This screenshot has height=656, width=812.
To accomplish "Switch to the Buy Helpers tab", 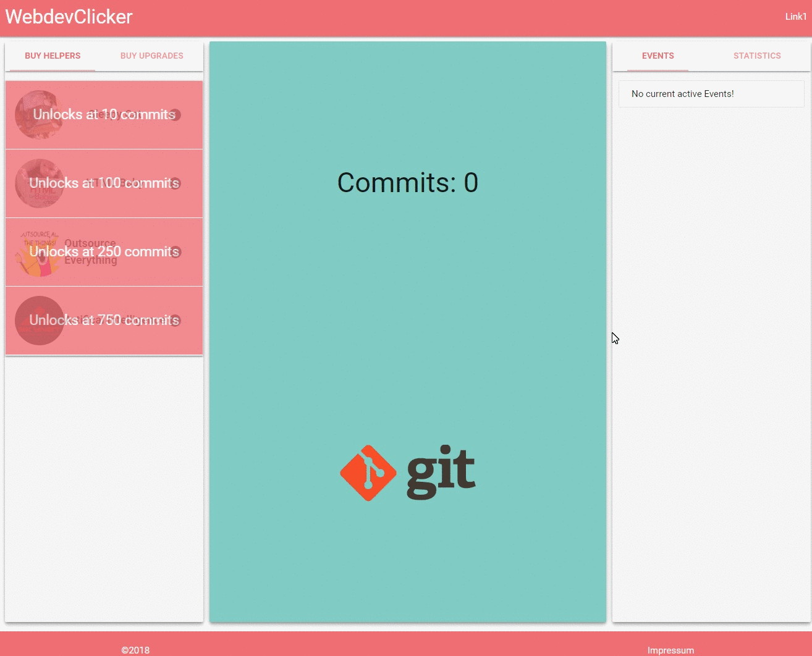I will pos(53,56).
